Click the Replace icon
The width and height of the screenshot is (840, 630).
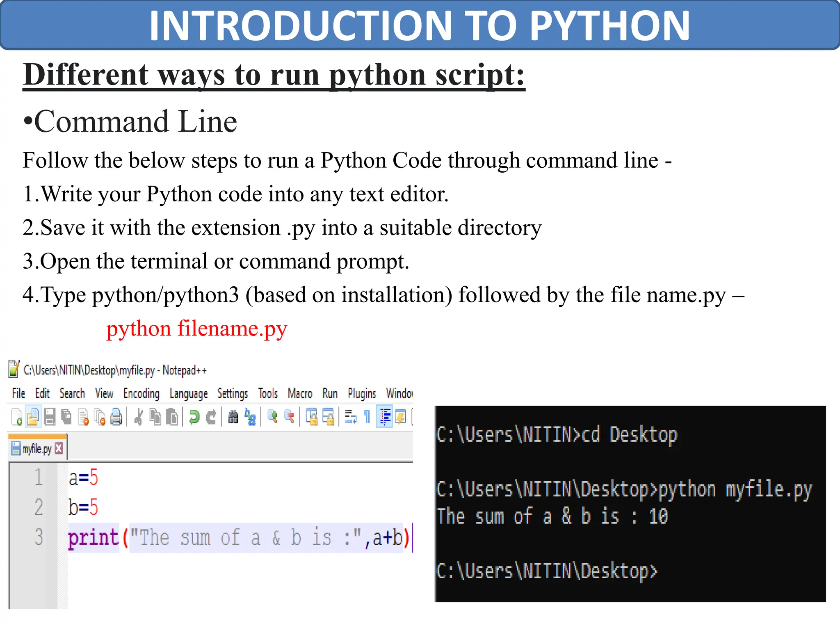click(x=250, y=417)
